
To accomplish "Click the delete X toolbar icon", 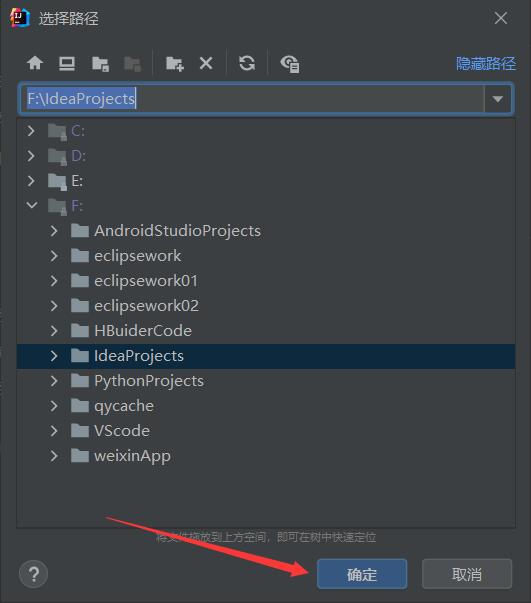I will click(206, 63).
